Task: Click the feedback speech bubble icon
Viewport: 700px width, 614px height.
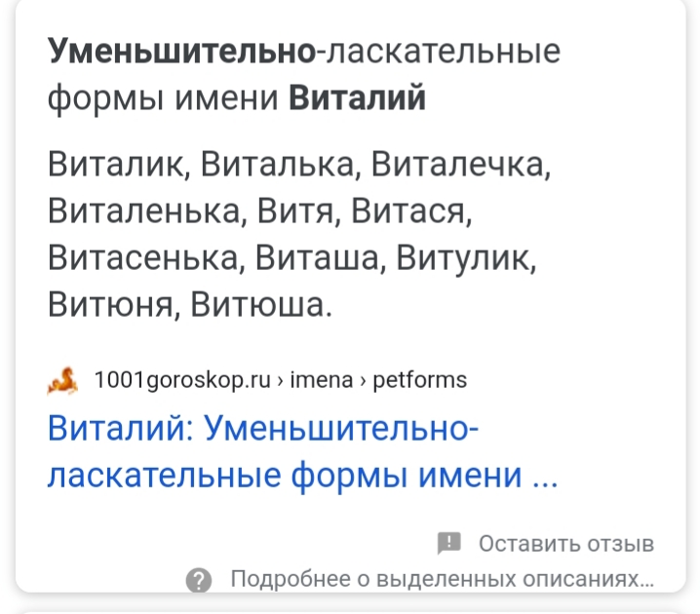Action: (449, 543)
